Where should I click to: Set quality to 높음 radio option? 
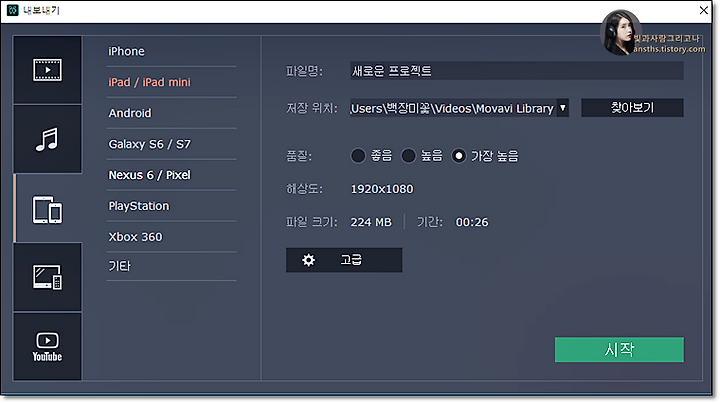[409, 156]
